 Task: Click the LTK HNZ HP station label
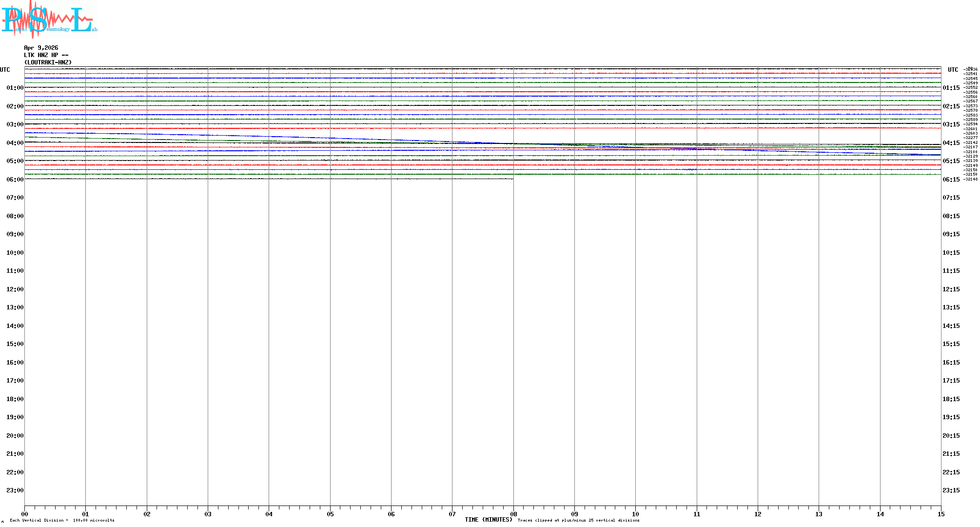[x=46, y=55]
